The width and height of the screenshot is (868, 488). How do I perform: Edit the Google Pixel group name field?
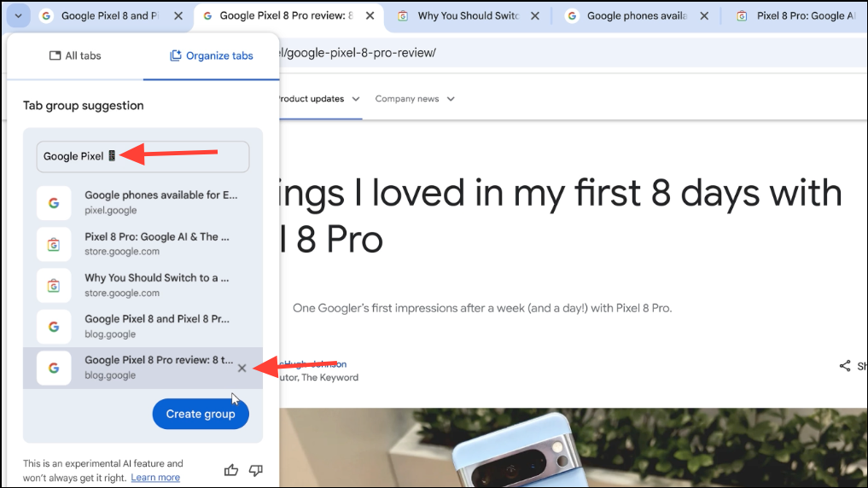click(143, 157)
